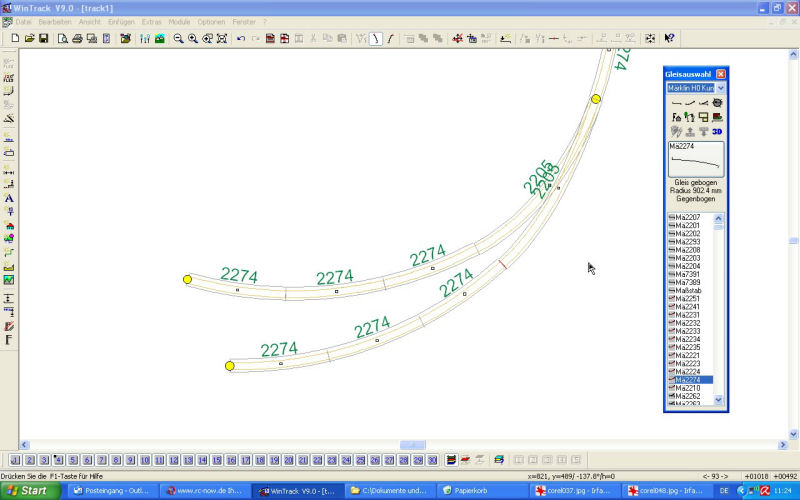This screenshot has height=500, width=800.
Task: Toggle layer 1 button in bottom bar
Action: tap(15, 460)
